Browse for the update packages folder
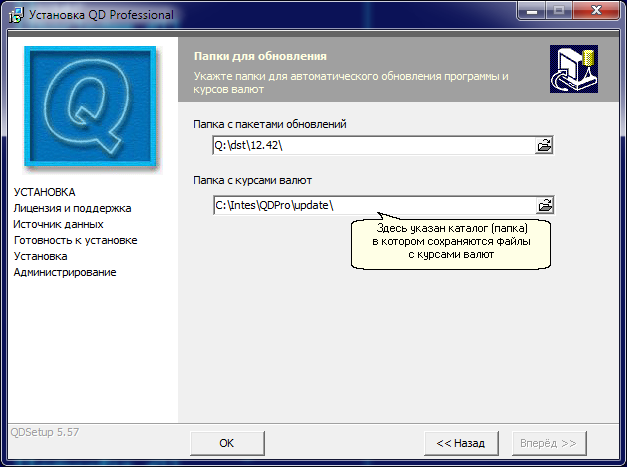627x467 pixels. [x=544, y=146]
